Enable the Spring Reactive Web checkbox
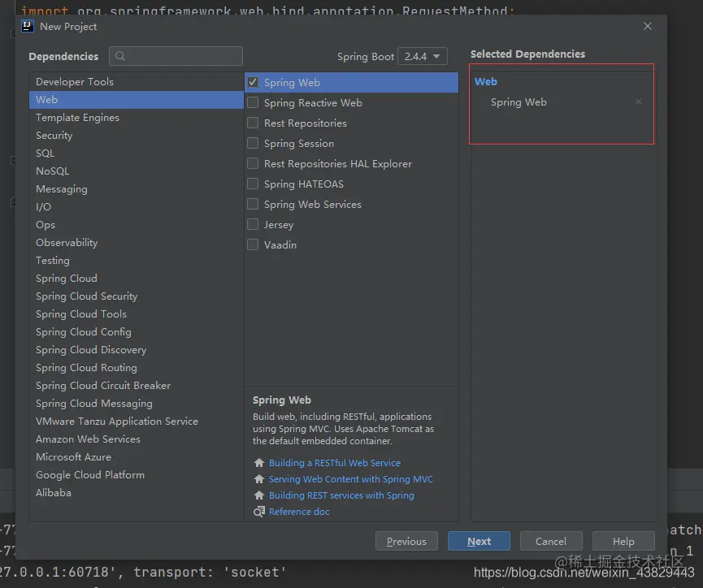The height and width of the screenshot is (588, 703). [x=253, y=102]
